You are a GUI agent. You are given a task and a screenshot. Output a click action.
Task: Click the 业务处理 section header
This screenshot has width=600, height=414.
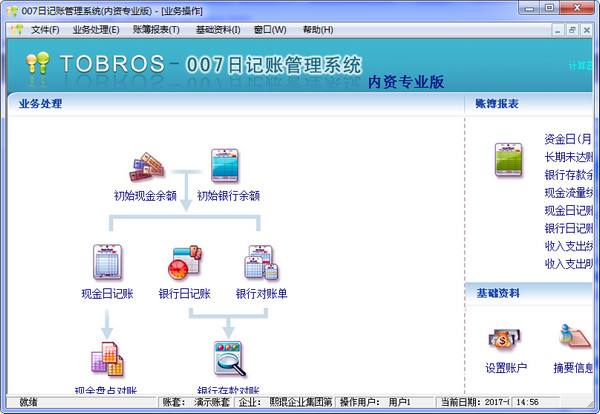point(41,104)
